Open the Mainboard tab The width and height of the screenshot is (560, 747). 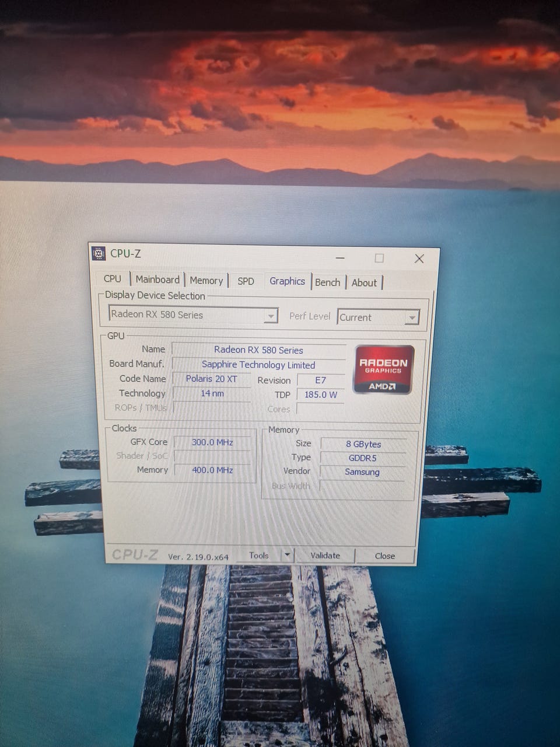pos(157,280)
